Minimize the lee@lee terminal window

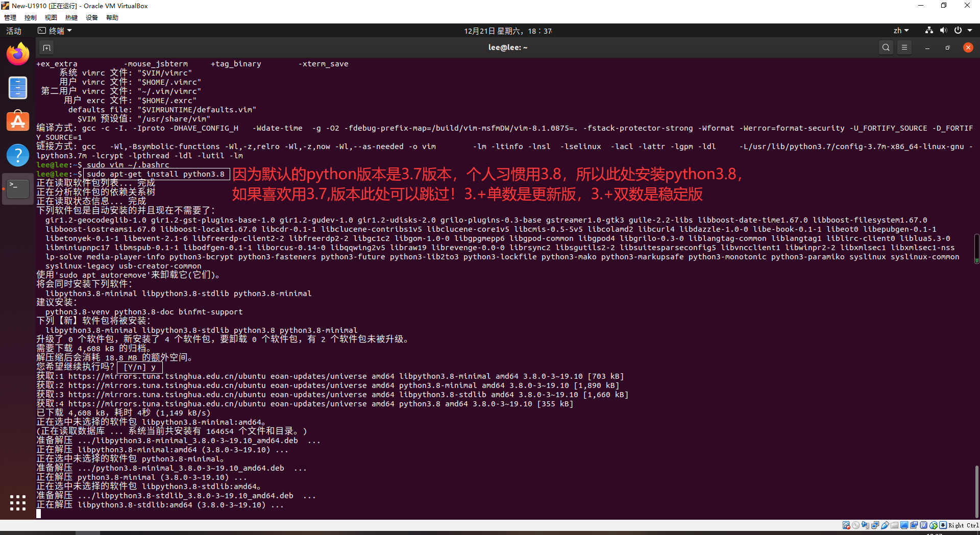(927, 47)
